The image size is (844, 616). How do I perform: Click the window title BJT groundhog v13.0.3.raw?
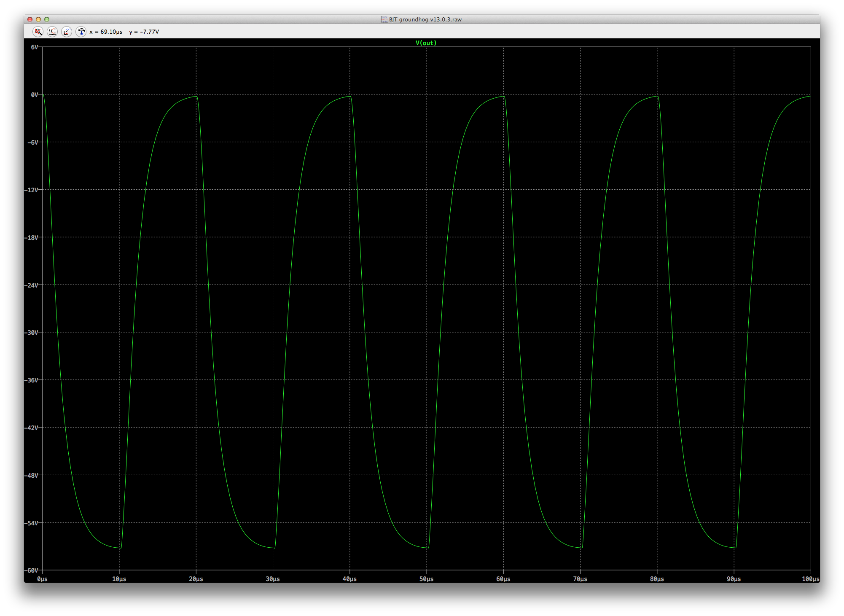click(x=425, y=19)
